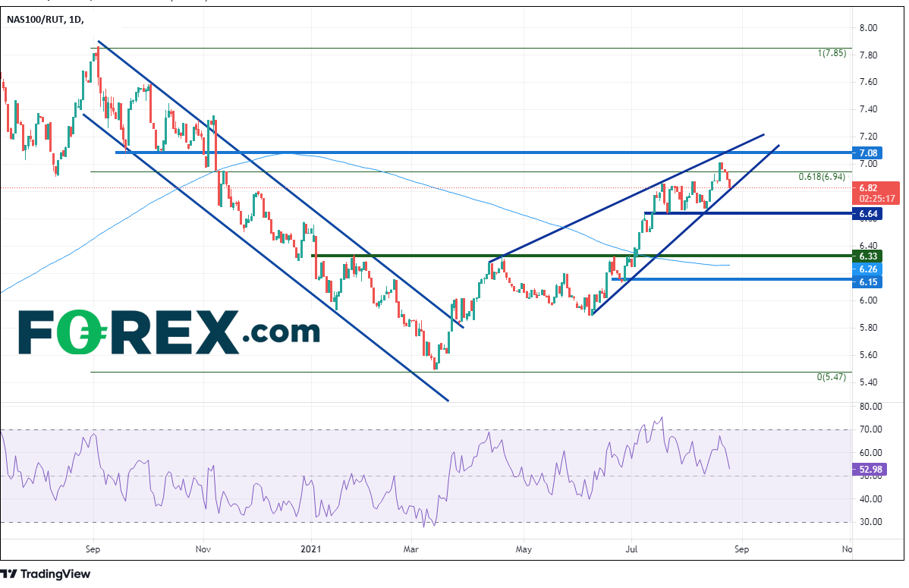This screenshot has height=588, width=909.
Task: Click the 6.15 price level label
Action: (x=870, y=281)
